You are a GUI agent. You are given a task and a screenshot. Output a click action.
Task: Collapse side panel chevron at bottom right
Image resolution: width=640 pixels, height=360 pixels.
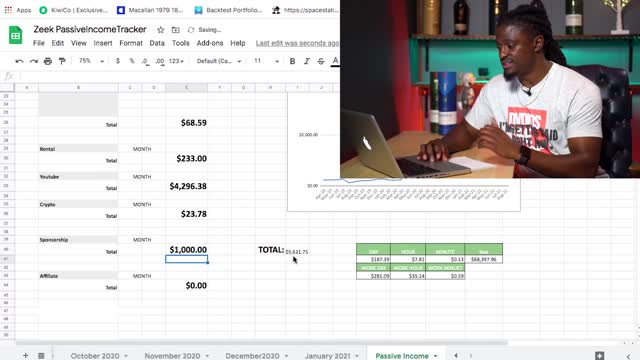[x=629, y=356]
